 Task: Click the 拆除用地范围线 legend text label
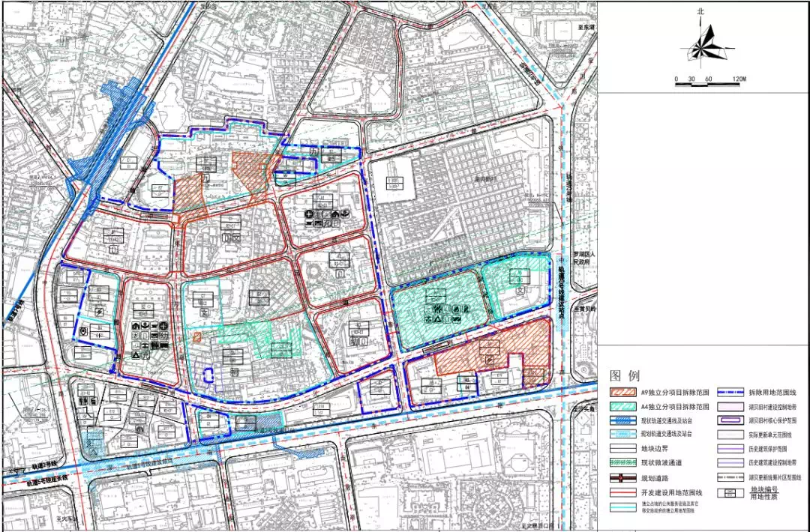pyautogui.click(x=771, y=392)
